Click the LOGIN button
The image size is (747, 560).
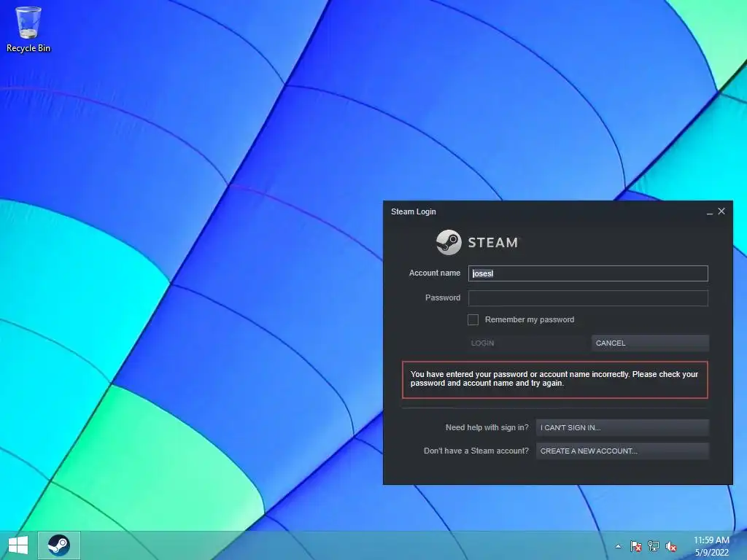click(528, 343)
